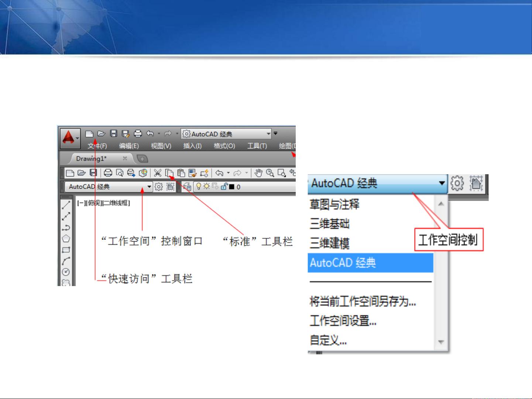Screen dimensions: 532x399
Task: Click New in the Quick Access toolbar
Action: 89,134
